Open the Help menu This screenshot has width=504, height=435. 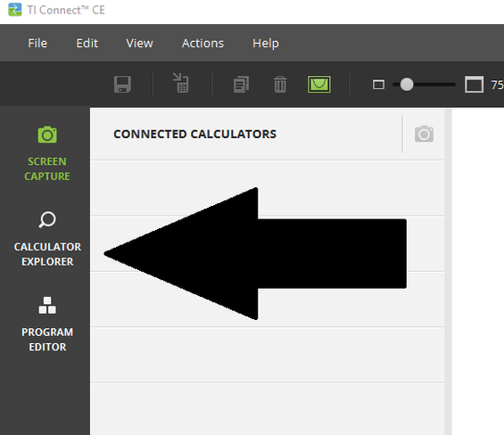click(x=266, y=44)
